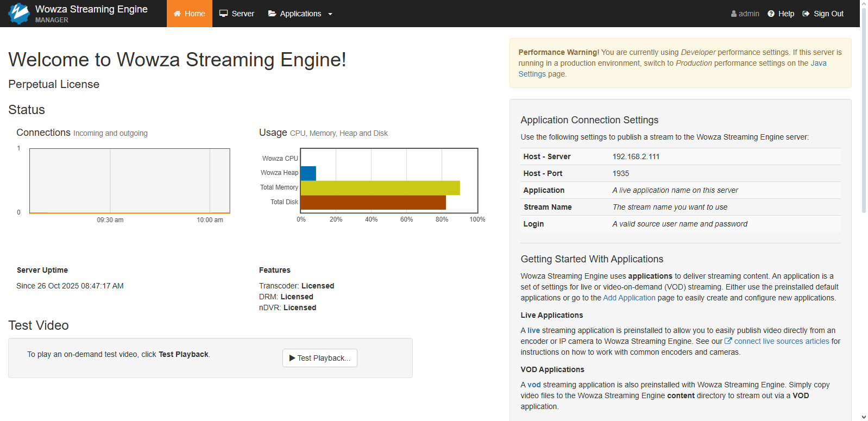Open the Java Settings link
Screen dimensions: 868x421
(x=818, y=63)
